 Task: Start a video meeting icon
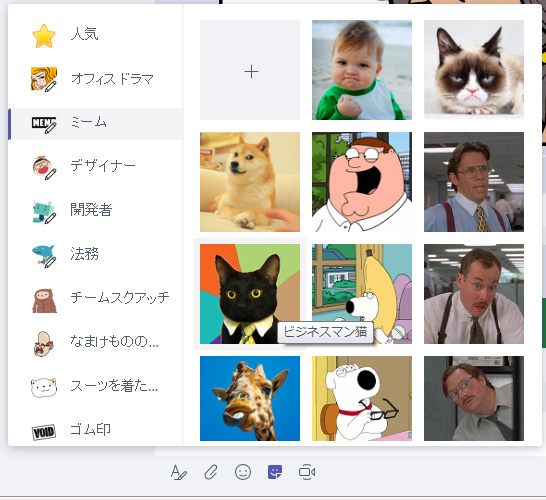point(307,472)
